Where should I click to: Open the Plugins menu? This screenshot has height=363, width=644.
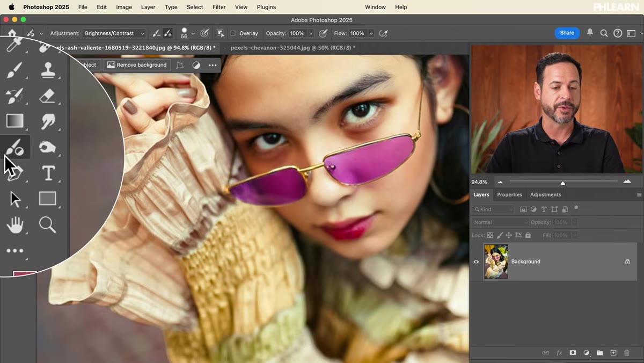tap(266, 7)
